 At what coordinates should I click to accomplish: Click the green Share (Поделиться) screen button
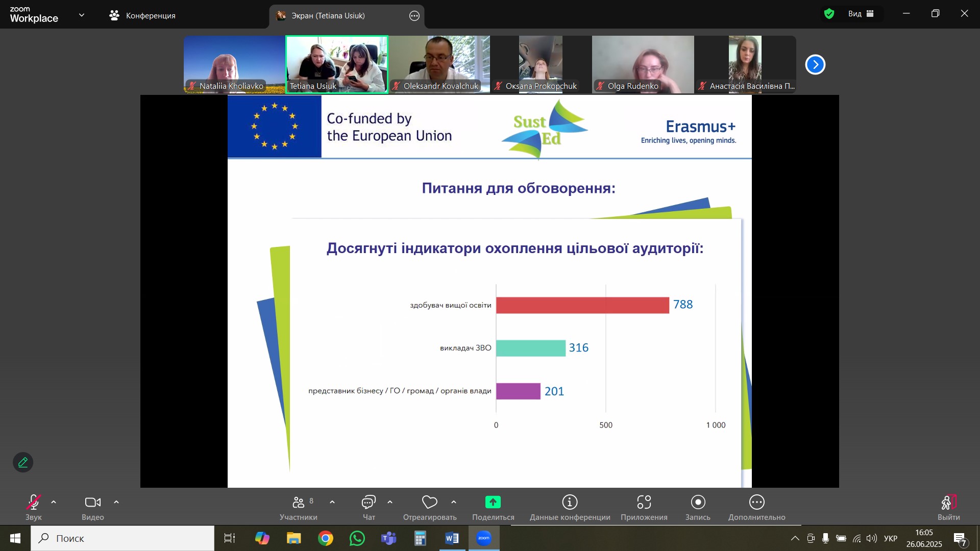[493, 503]
